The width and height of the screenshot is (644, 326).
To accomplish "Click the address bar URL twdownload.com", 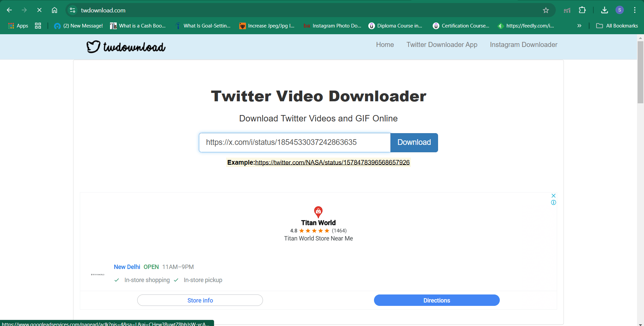I will pyautogui.click(x=103, y=10).
